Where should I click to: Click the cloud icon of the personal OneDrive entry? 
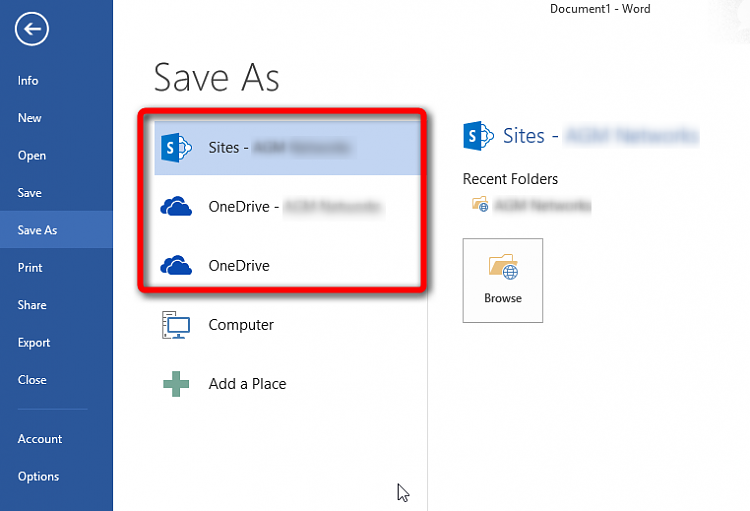click(176, 266)
